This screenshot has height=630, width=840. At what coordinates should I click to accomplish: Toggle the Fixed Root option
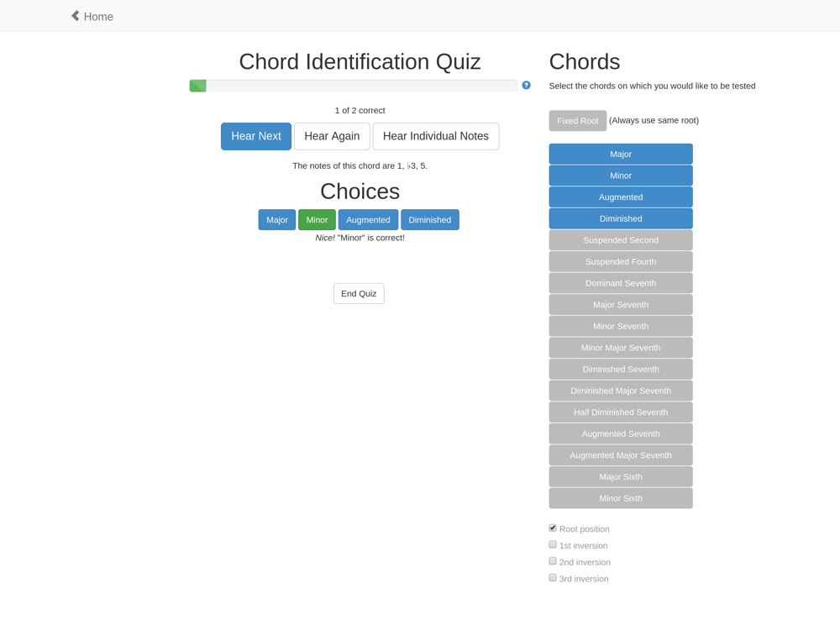click(x=577, y=121)
